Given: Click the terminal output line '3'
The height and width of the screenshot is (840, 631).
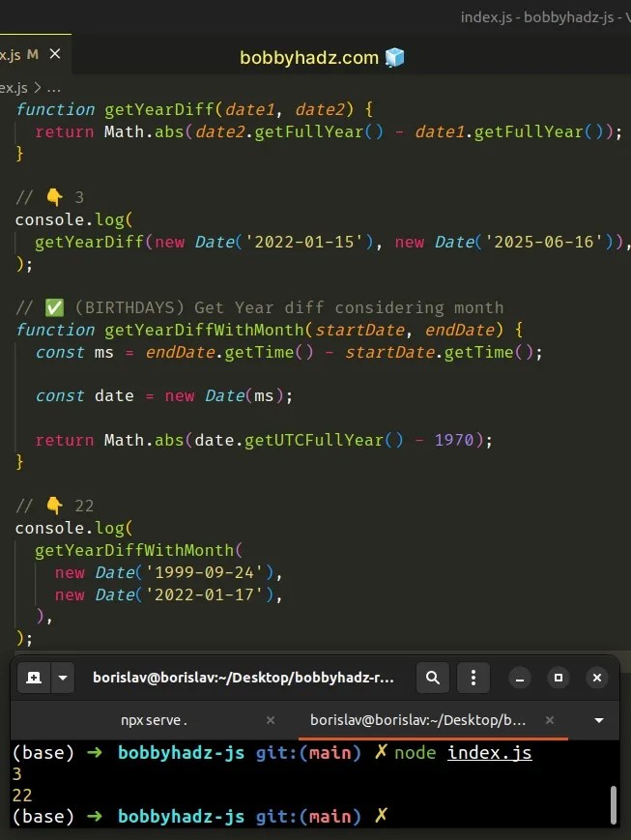Looking at the screenshot, I should pos(16,773).
